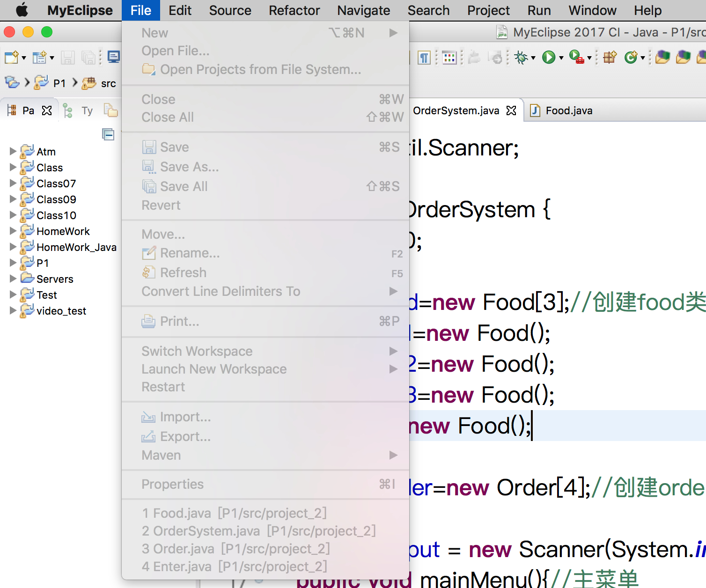Click the New wizard toolbar icon
The width and height of the screenshot is (706, 588).
(11, 58)
